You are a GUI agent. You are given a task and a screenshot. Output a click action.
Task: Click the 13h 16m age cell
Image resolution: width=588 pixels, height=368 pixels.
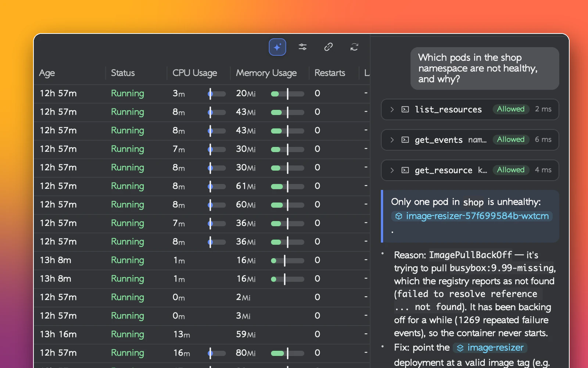(58, 335)
